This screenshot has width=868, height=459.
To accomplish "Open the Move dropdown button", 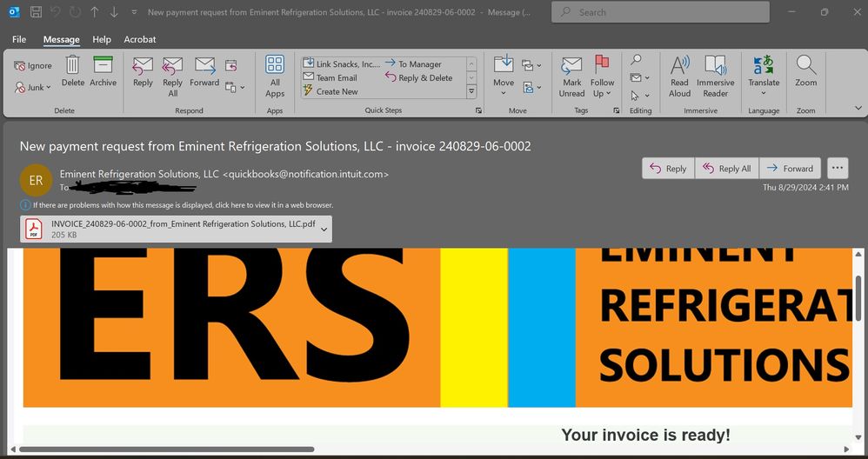I will 504,76.
